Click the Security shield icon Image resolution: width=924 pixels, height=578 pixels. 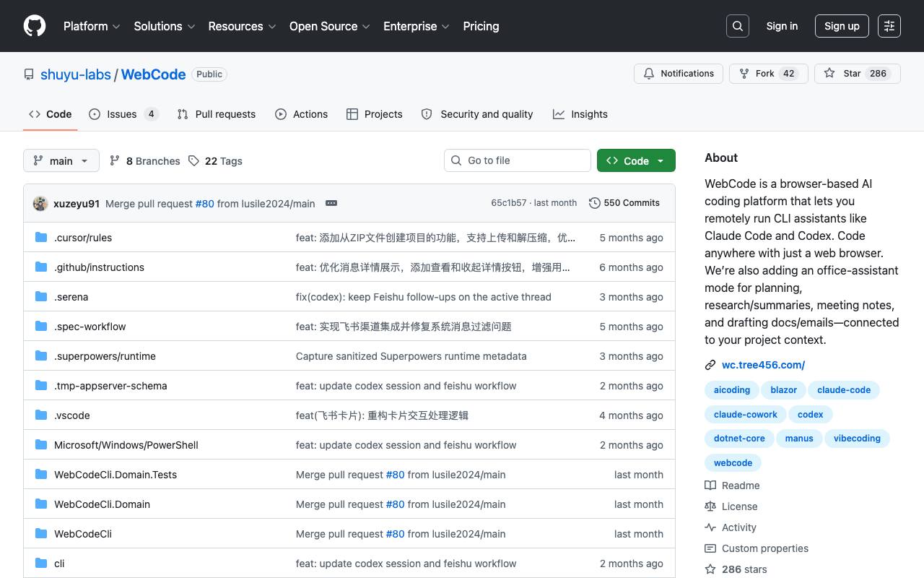pos(427,114)
